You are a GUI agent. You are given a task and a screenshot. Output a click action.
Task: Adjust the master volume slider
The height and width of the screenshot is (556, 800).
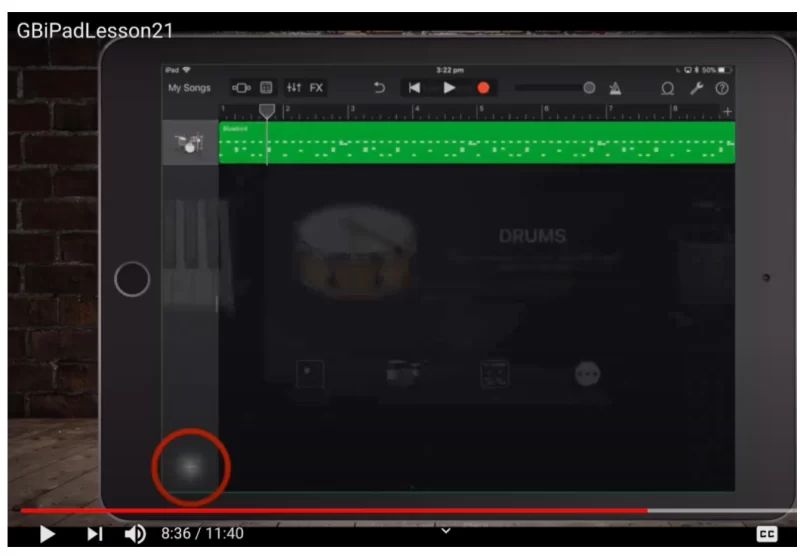click(588, 88)
